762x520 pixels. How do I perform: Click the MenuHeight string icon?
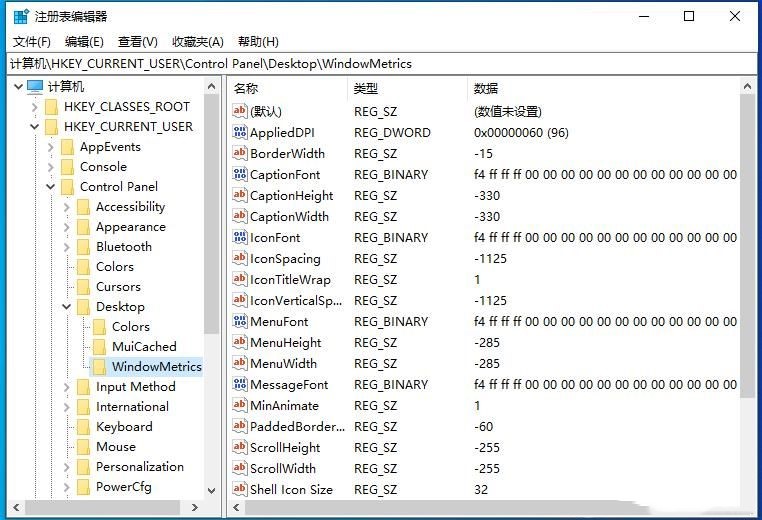(240, 342)
